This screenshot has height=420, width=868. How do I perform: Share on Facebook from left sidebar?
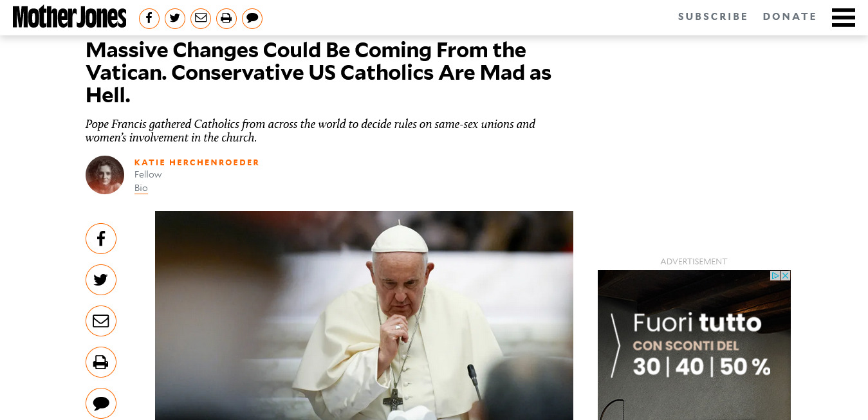101,239
